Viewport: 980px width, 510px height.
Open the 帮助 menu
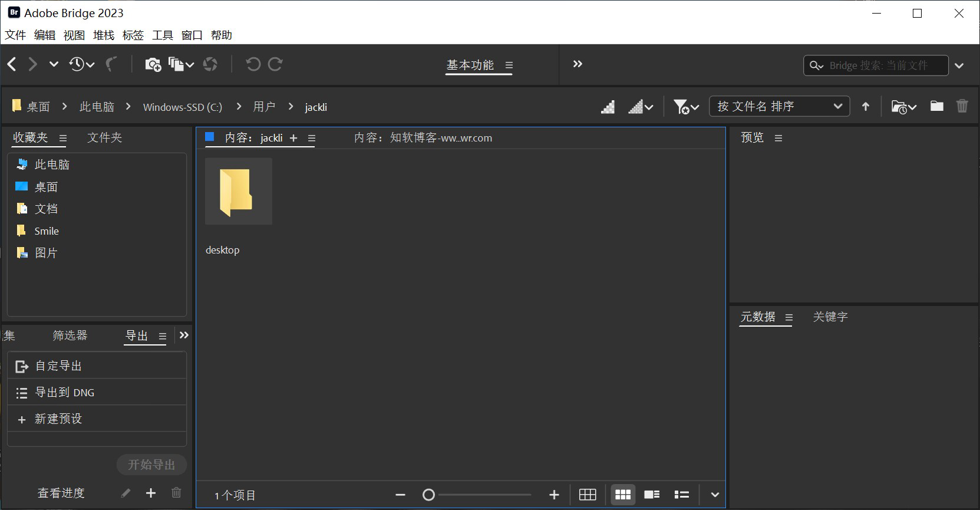(x=222, y=35)
